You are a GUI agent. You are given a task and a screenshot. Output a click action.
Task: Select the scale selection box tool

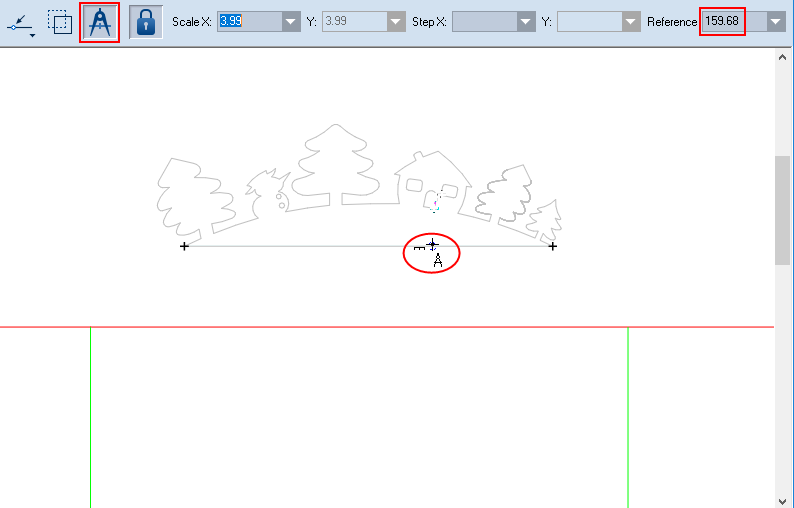(60, 22)
